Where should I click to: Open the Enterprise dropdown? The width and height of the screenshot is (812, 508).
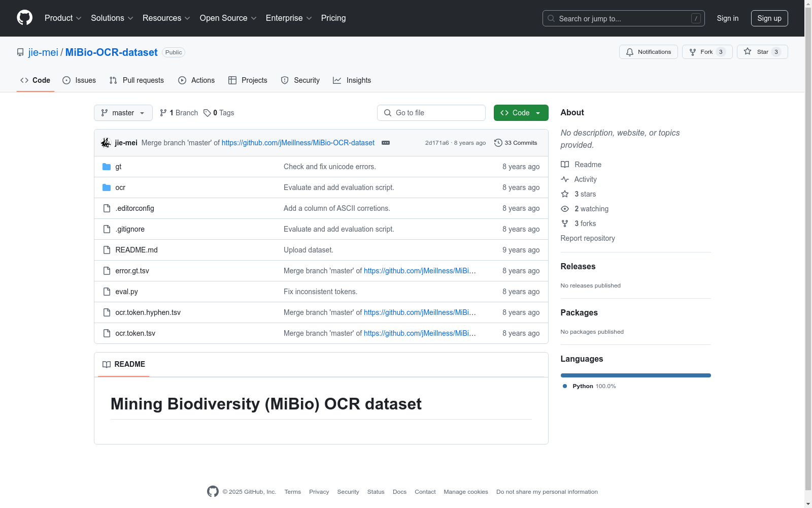click(x=289, y=18)
